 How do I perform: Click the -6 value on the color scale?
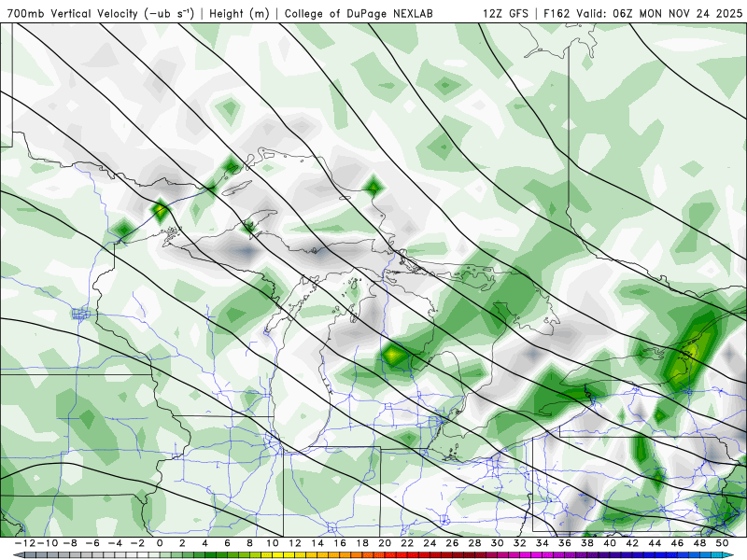coord(92,543)
